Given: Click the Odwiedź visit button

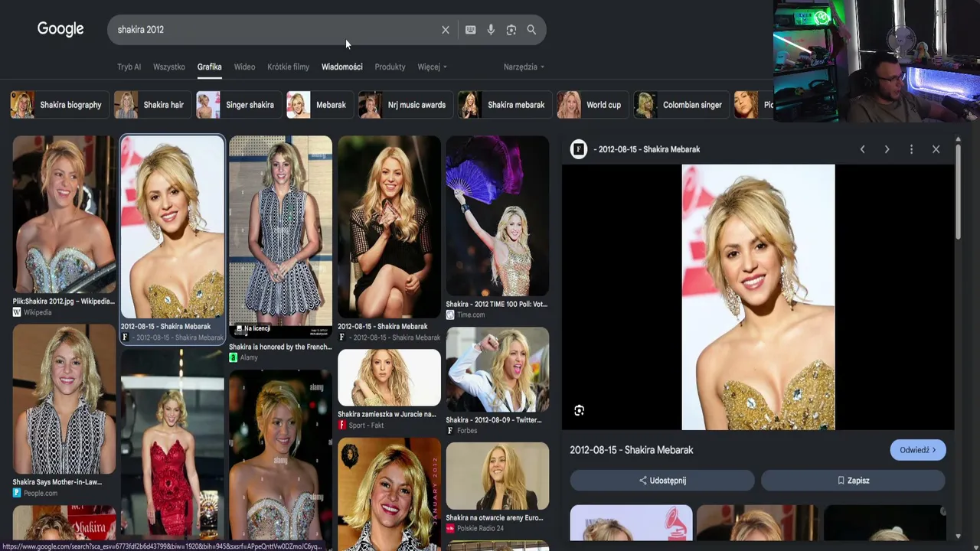Looking at the screenshot, I should [918, 450].
